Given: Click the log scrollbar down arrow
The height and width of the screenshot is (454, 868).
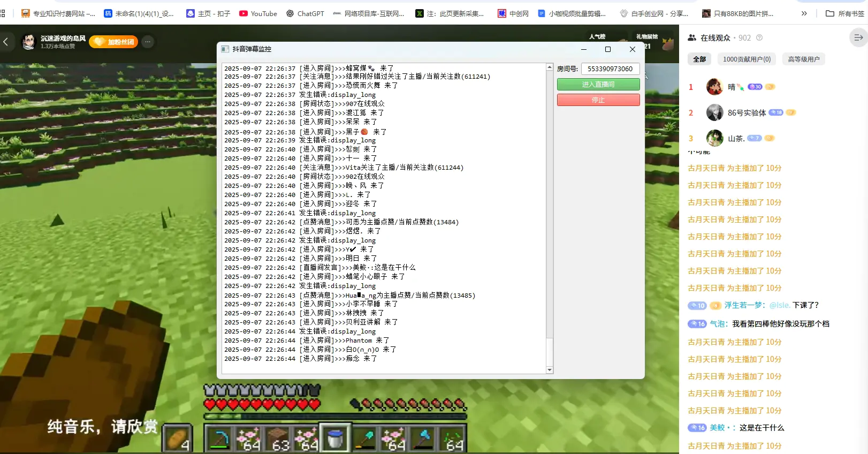Looking at the screenshot, I should click(550, 370).
